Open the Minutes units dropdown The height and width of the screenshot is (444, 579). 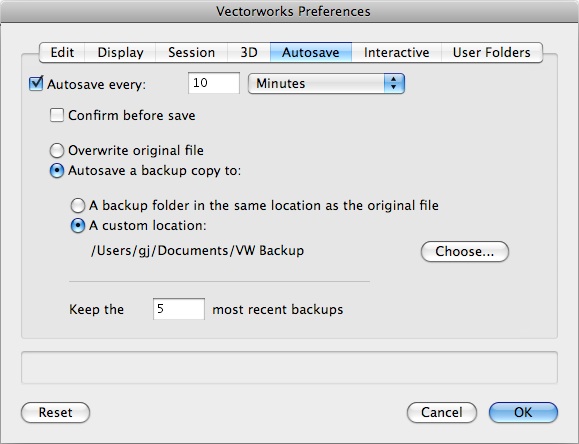(326, 83)
